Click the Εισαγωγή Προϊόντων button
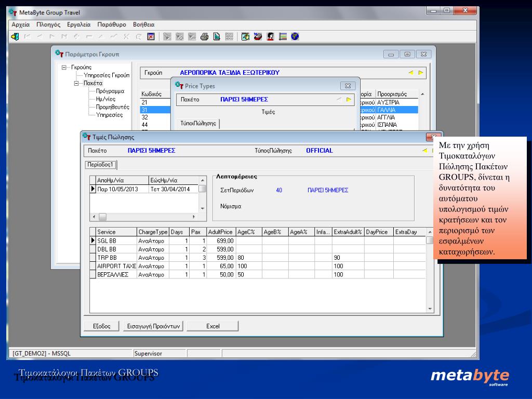 154,326
